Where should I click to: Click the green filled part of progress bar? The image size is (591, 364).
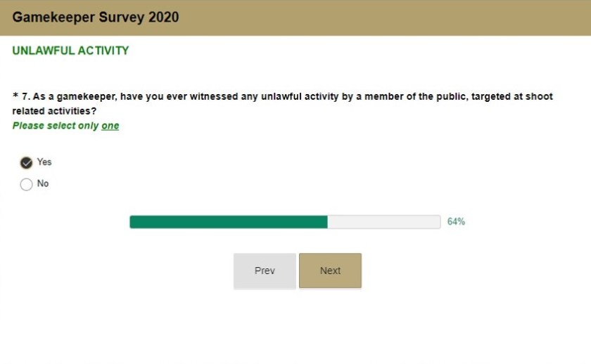(229, 222)
